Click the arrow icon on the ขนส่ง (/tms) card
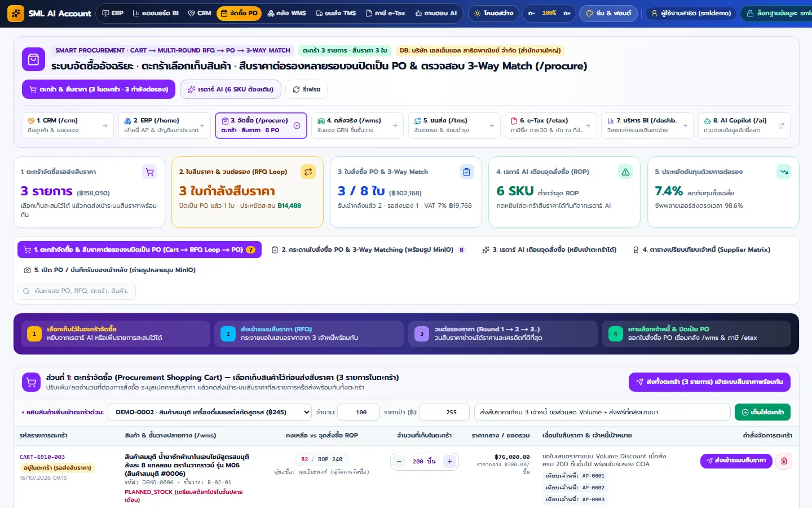 [491, 125]
